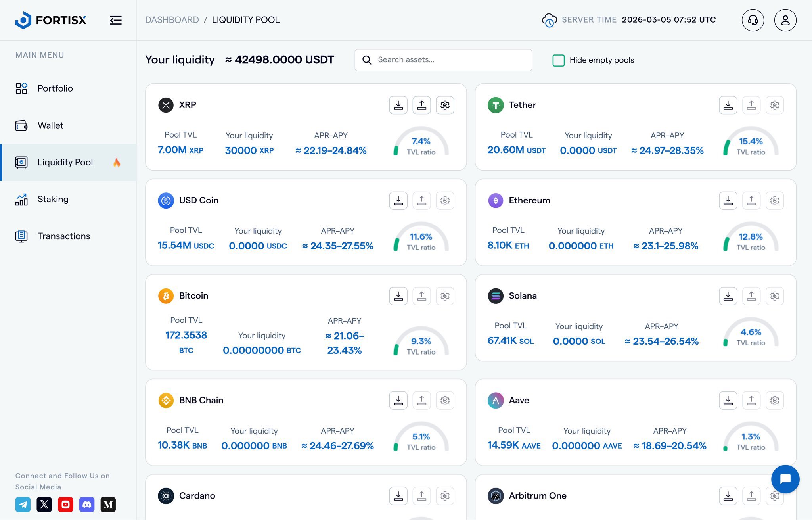The image size is (812, 520).
Task: Enable Hide empty pools checkbox
Action: 558,60
